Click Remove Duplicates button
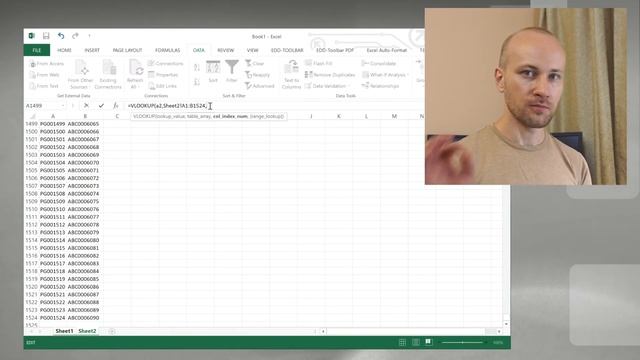 tap(330, 75)
